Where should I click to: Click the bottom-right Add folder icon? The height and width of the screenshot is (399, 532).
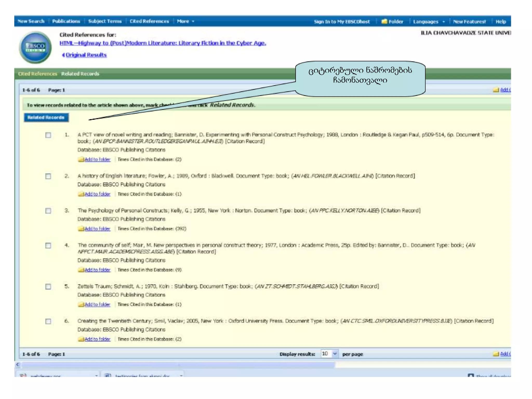click(496, 354)
